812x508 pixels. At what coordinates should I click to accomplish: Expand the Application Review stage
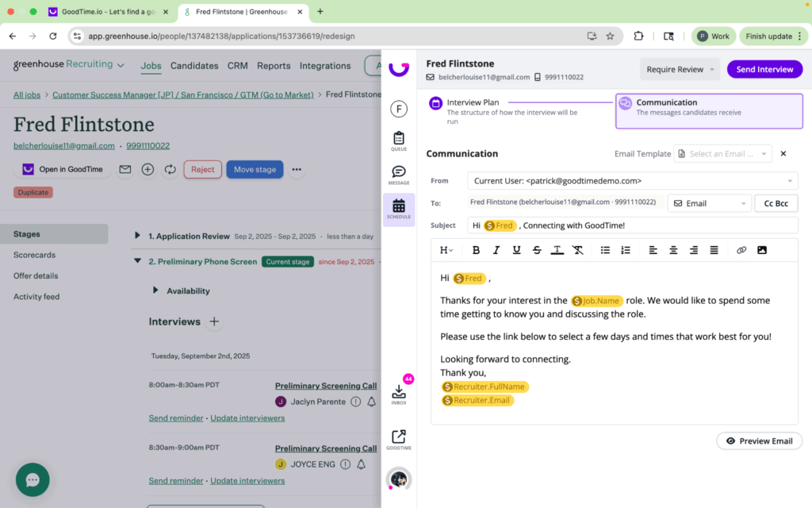pos(138,237)
